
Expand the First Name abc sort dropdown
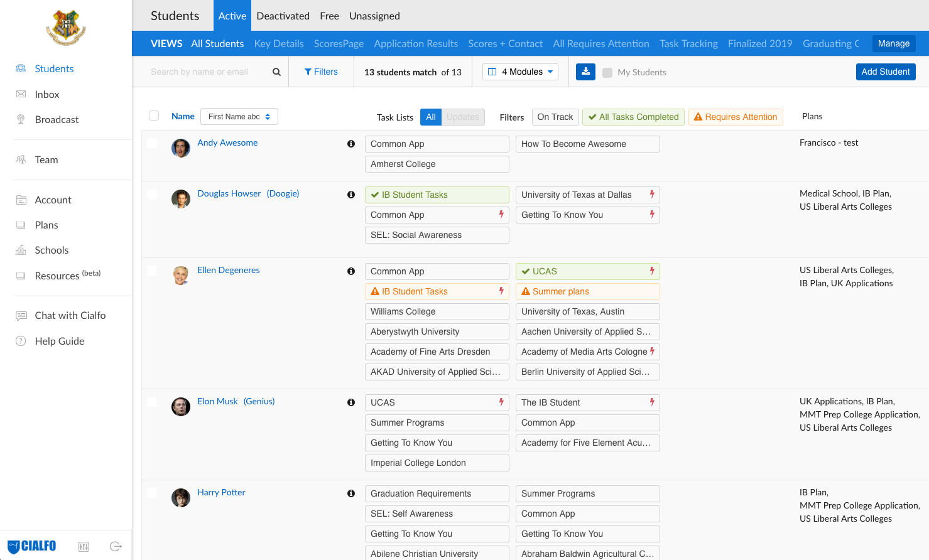click(239, 117)
